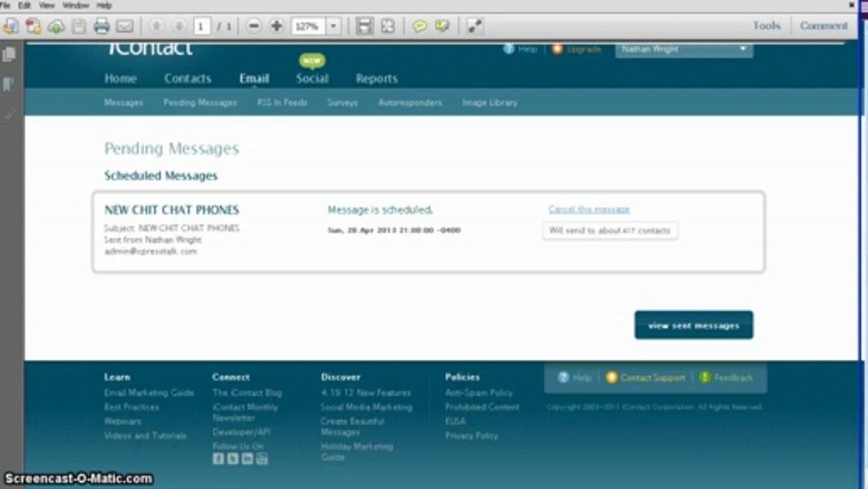Open the Edit menu

point(24,5)
